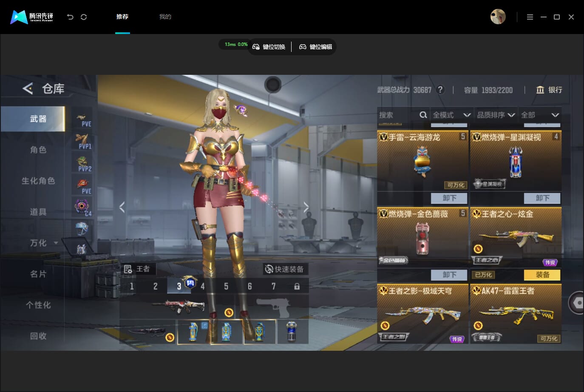The width and height of the screenshot is (584, 392).
Task: Open the 个性化 category
Action: (38, 305)
